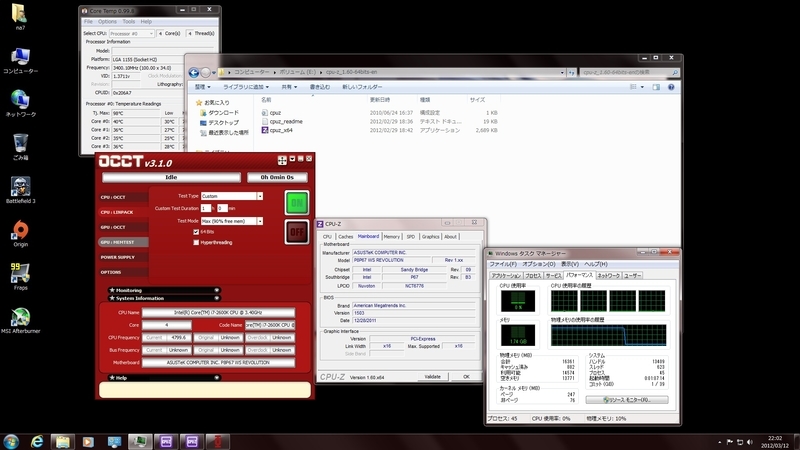Click the dark OFF button in OCCT
800x450 pixels.
point(296,232)
